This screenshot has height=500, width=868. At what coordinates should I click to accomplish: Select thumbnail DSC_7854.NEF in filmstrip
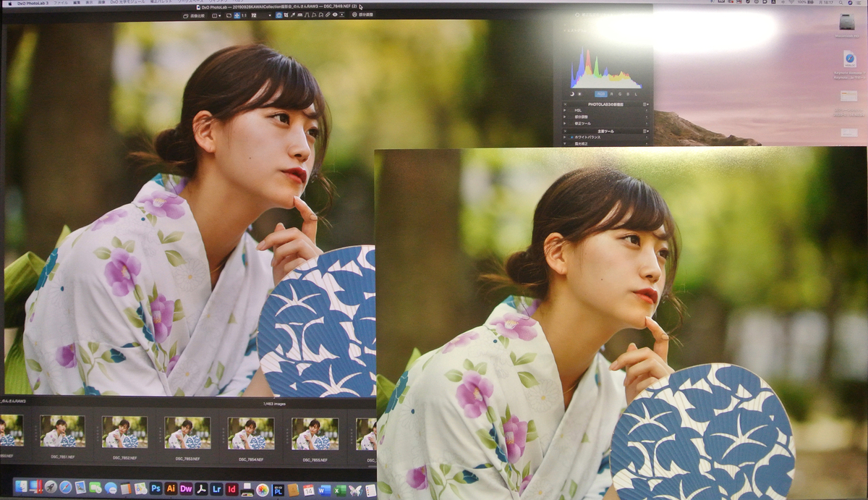coord(251,433)
